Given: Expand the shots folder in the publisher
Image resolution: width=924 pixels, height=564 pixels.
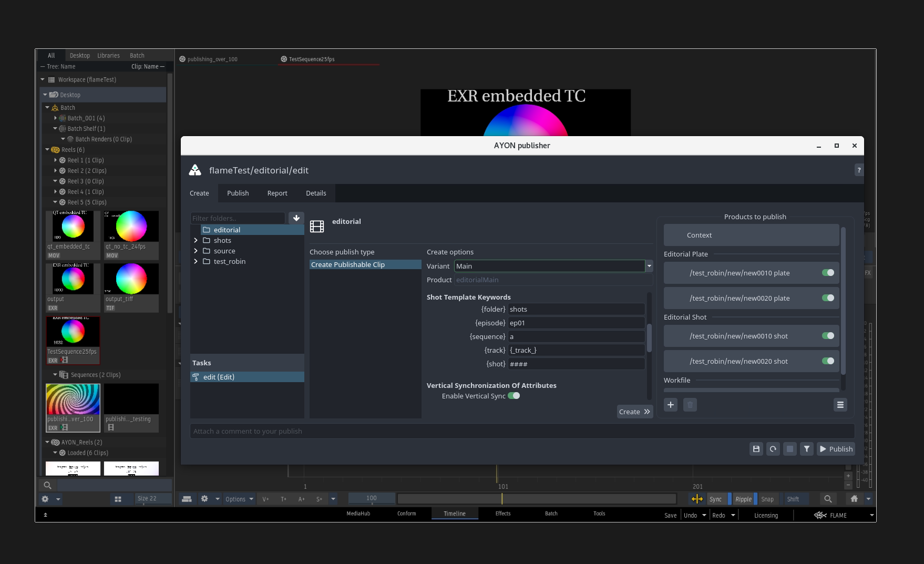Looking at the screenshot, I should point(196,240).
